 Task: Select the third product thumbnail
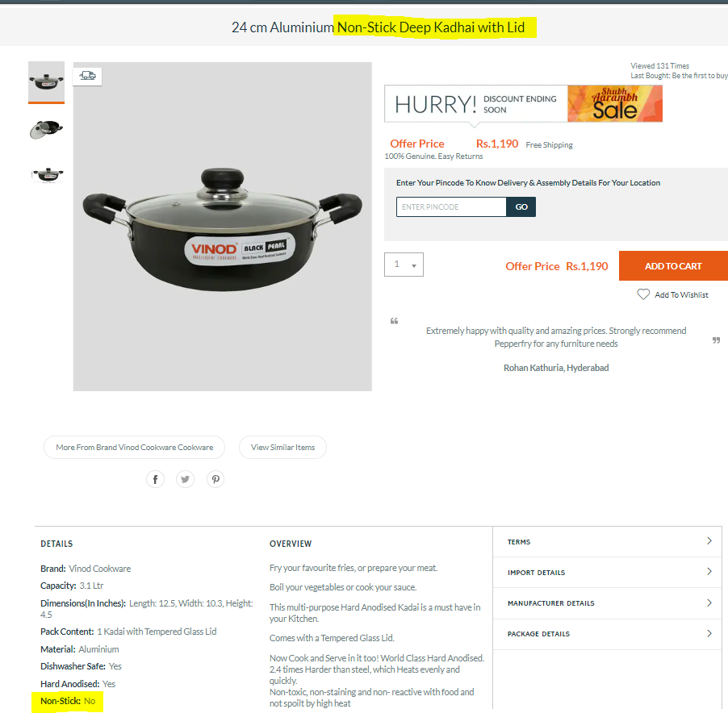click(x=48, y=175)
